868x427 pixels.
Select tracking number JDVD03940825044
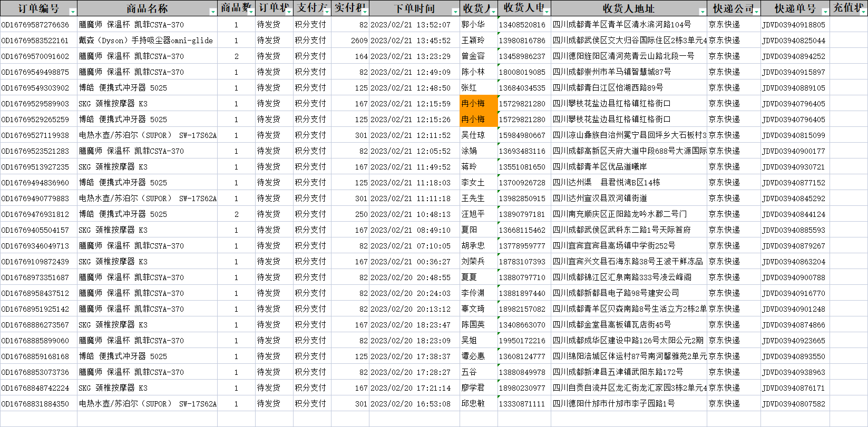point(795,41)
